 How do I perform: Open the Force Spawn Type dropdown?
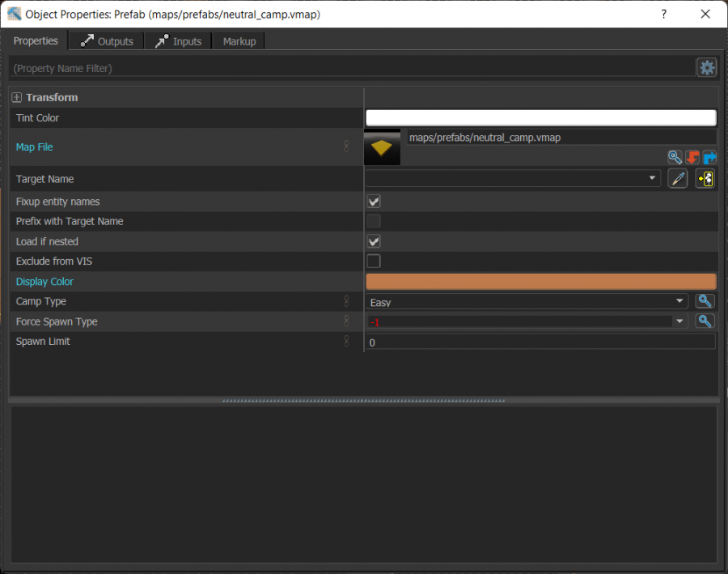679,321
